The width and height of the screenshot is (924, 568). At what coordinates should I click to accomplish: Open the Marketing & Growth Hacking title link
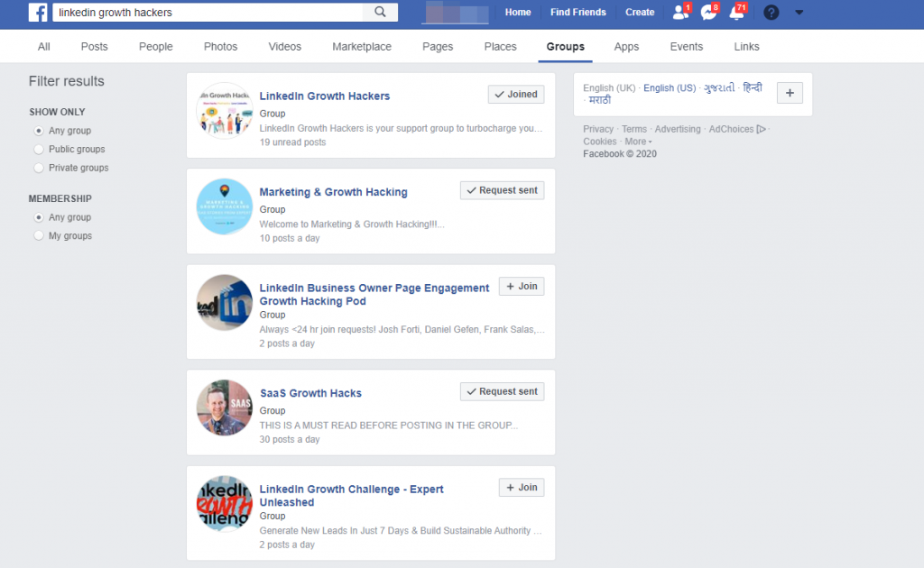(334, 192)
